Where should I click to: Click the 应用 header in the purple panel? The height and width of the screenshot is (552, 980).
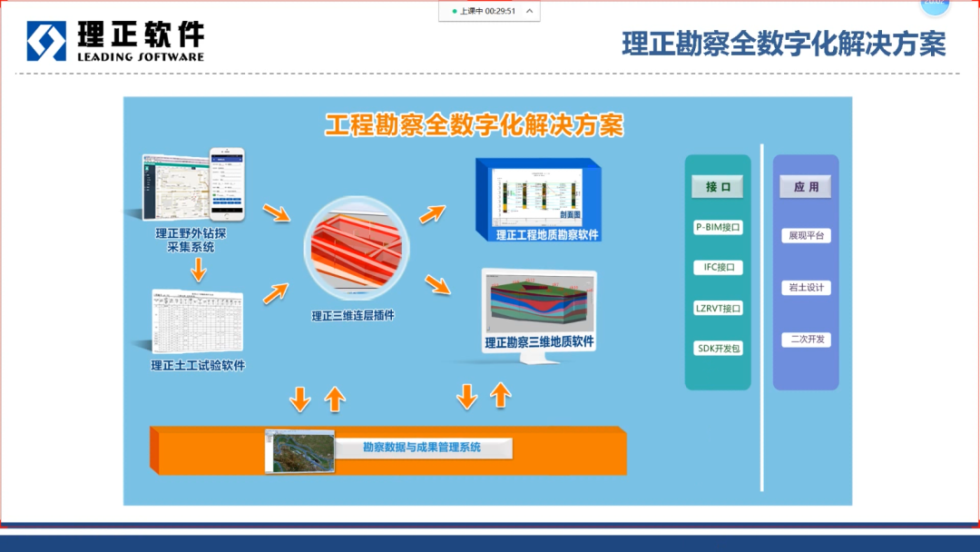pos(806,187)
